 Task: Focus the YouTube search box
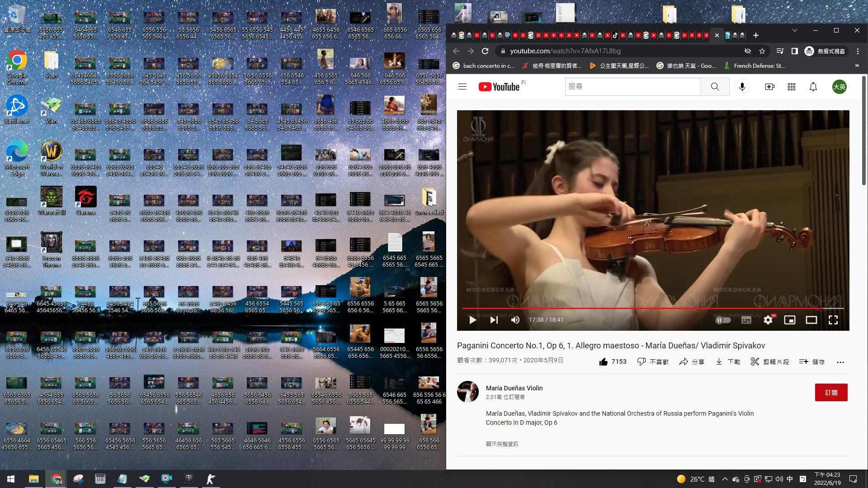(633, 86)
